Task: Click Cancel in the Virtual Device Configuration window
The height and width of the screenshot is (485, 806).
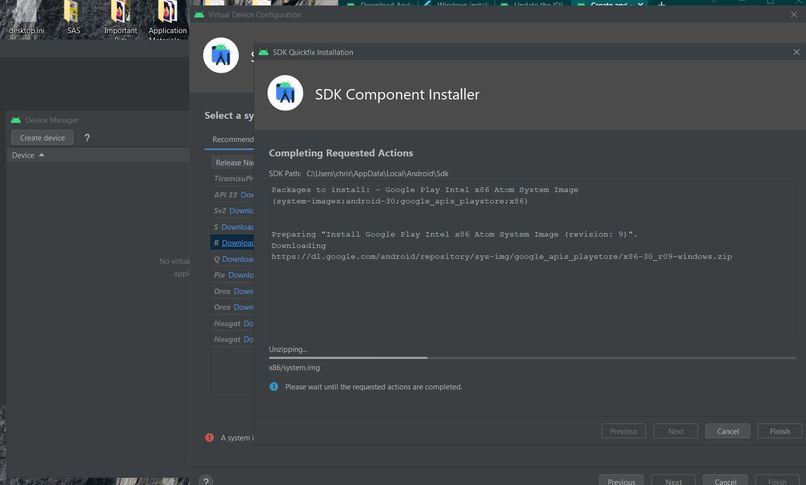Action: click(x=725, y=480)
